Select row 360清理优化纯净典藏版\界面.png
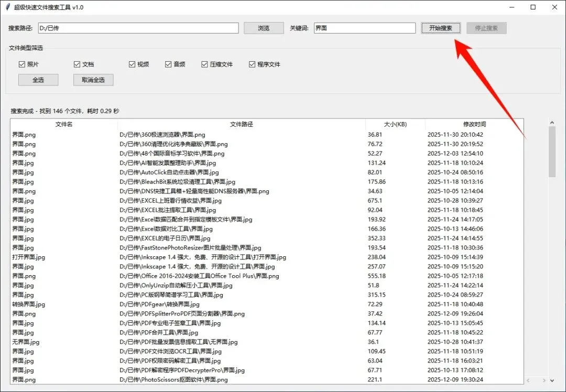Screen dimensions: 566x392 267,144
